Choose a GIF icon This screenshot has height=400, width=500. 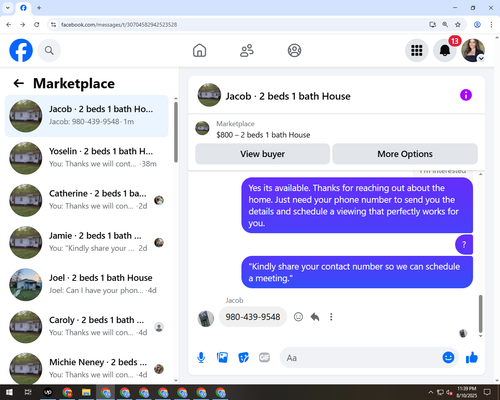(x=264, y=358)
